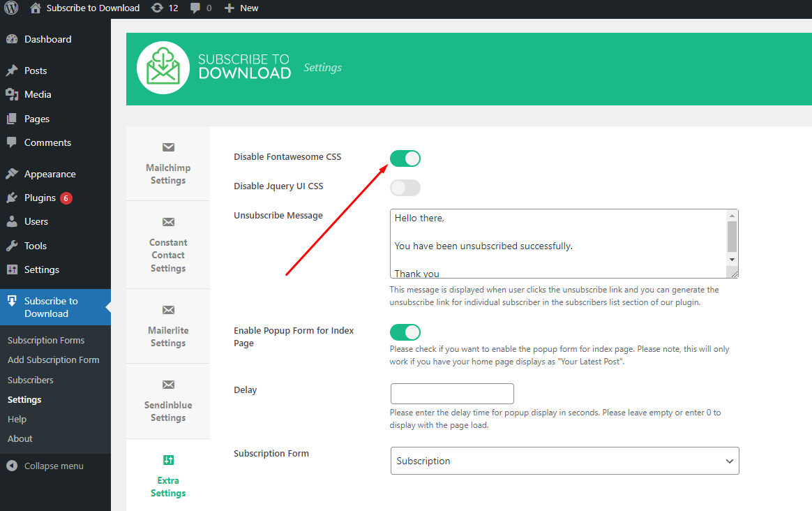
Task: Open the About submenu item
Action: [20, 438]
